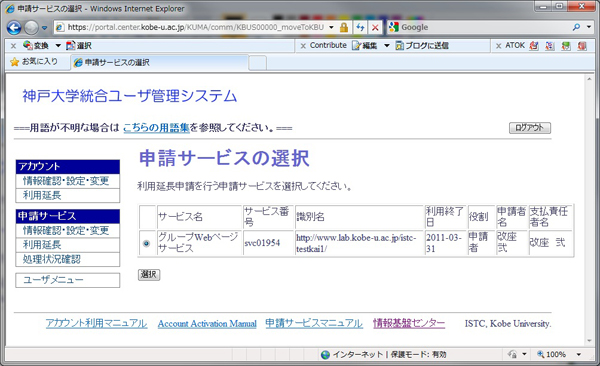Viewport: 600px width, 366px height.
Task: Close the Contribute toolbar with its X
Action: point(303,46)
